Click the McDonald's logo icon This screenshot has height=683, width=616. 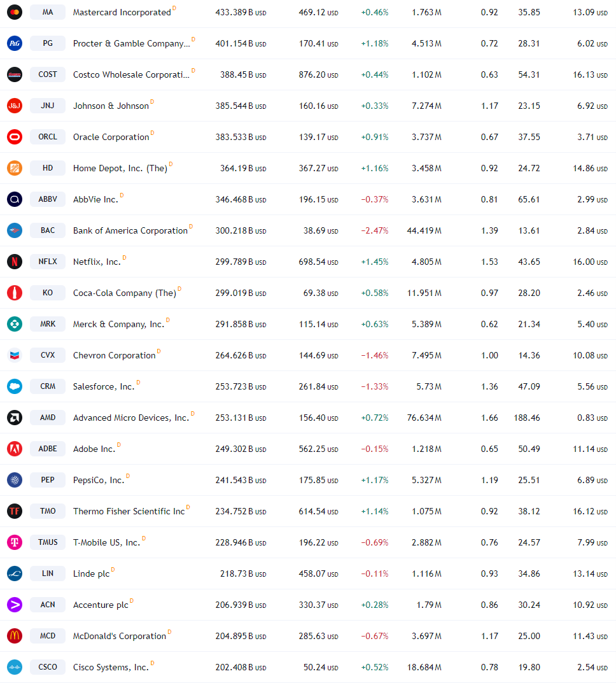pos(15,636)
